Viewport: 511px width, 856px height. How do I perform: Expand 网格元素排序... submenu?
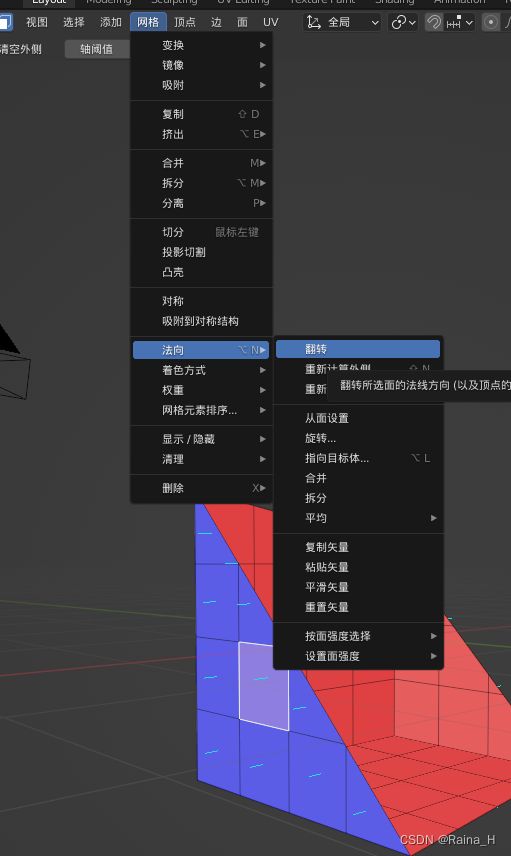pyautogui.click(x=201, y=410)
